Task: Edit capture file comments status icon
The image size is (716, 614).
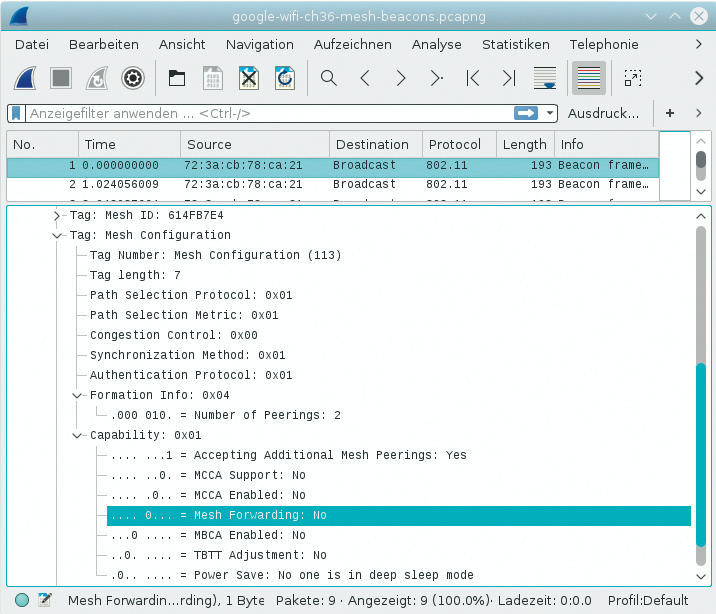Action: [x=45, y=599]
